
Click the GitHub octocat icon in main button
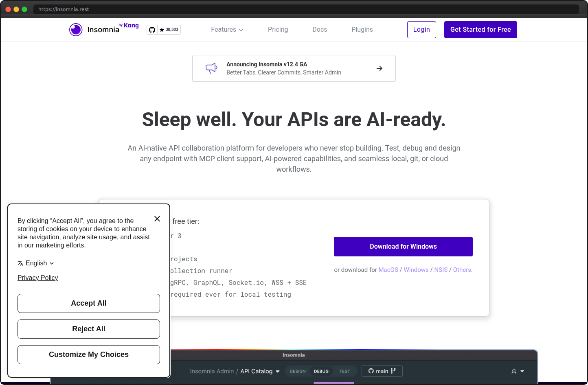(x=371, y=371)
